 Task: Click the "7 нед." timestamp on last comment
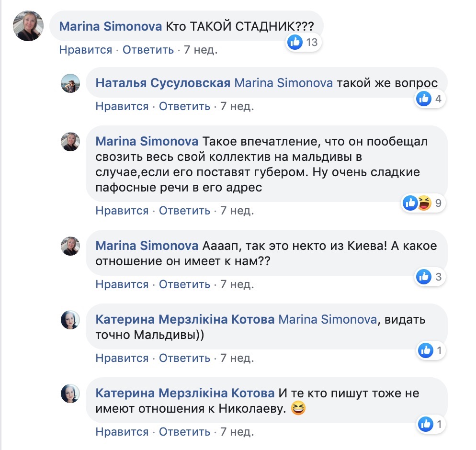click(x=237, y=432)
